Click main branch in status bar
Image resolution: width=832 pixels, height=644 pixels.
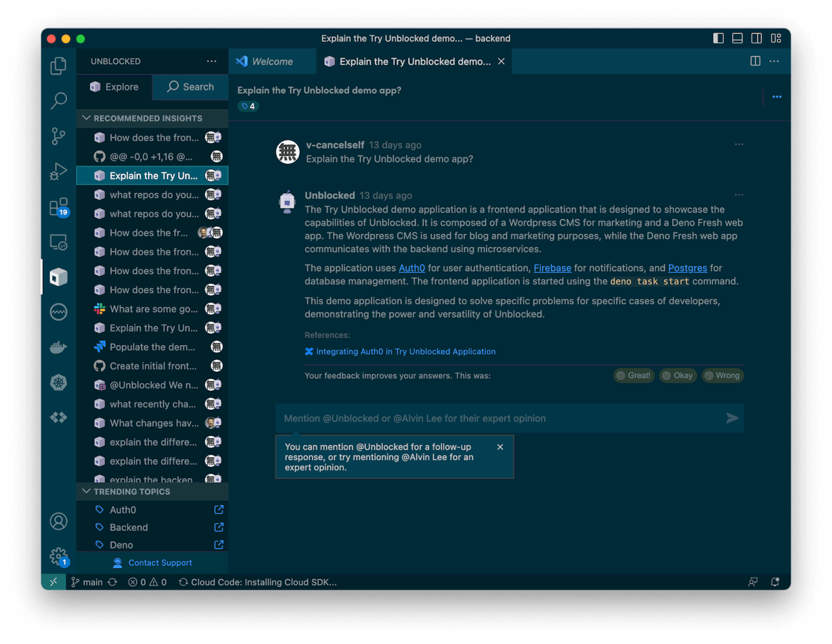click(x=87, y=582)
